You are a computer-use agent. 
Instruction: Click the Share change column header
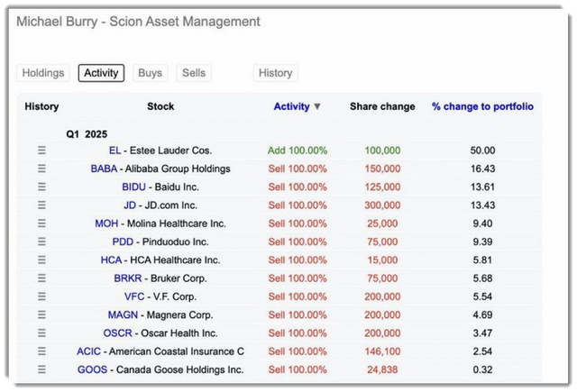pyautogui.click(x=382, y=106)
